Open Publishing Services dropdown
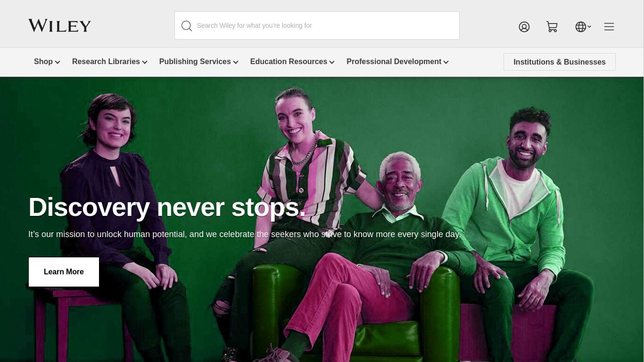This screenshot has width=644, height=362. 199,62
